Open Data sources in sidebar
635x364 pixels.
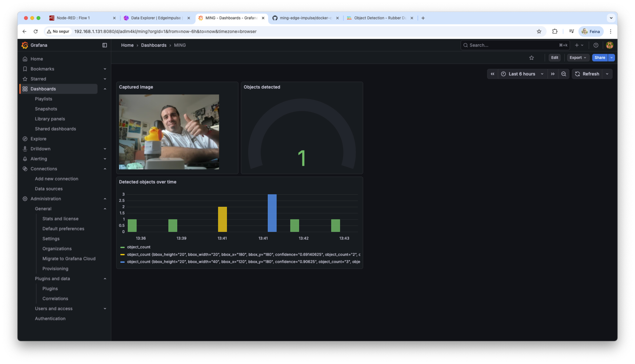click(x=49, y=189)
